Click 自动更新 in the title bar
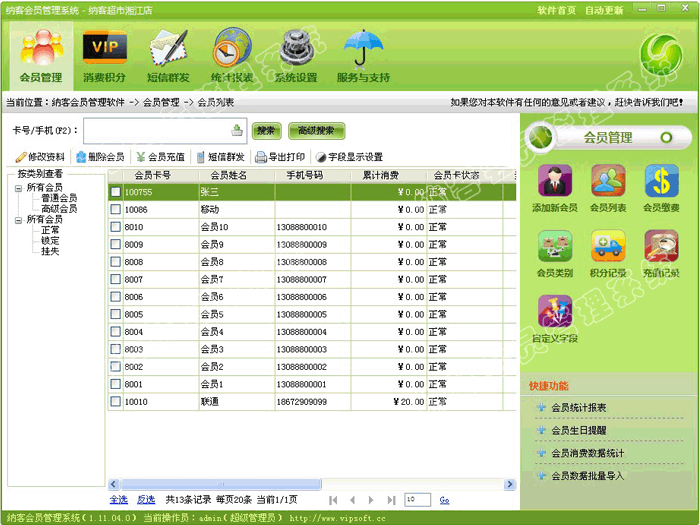 pyautogui.click(x=604, y=10)
